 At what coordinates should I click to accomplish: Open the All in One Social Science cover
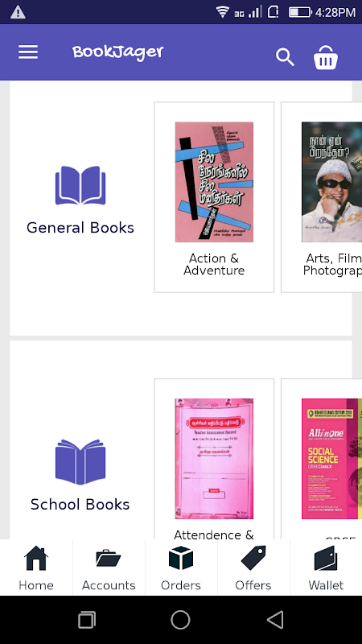(x=331, y=459)
